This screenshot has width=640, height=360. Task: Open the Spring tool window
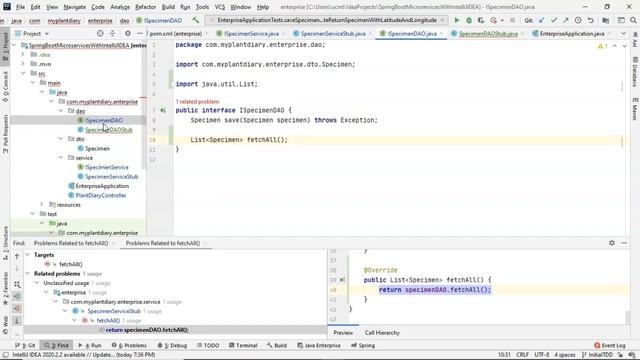(363, 345)
